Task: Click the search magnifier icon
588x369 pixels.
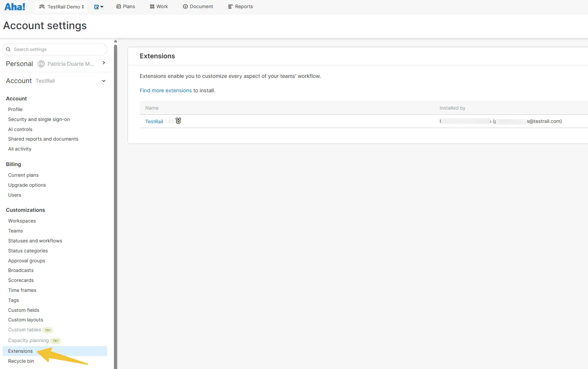Action: (8, 49)
